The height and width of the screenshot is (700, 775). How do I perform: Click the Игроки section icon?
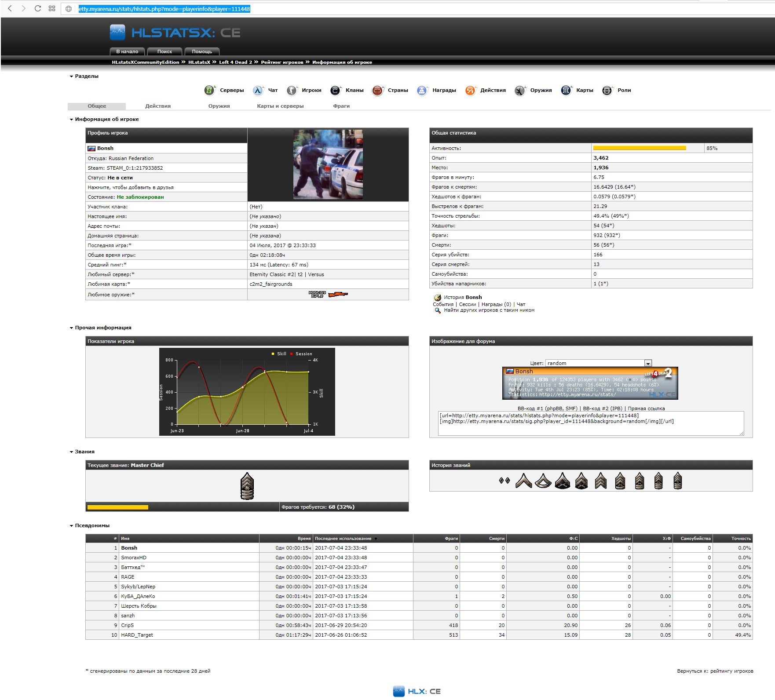click(x=292, y=91)
